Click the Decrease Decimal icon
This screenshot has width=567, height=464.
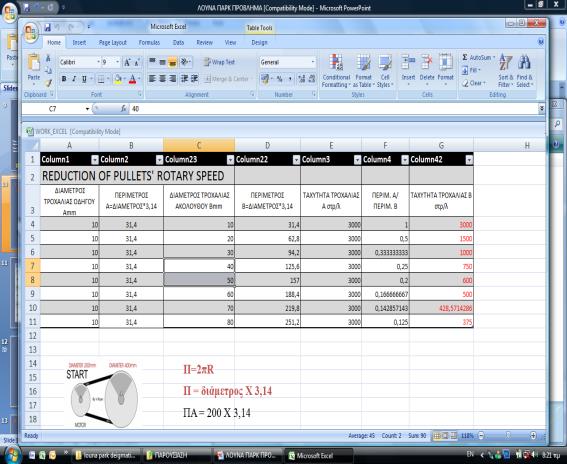(x=312, y=79)
